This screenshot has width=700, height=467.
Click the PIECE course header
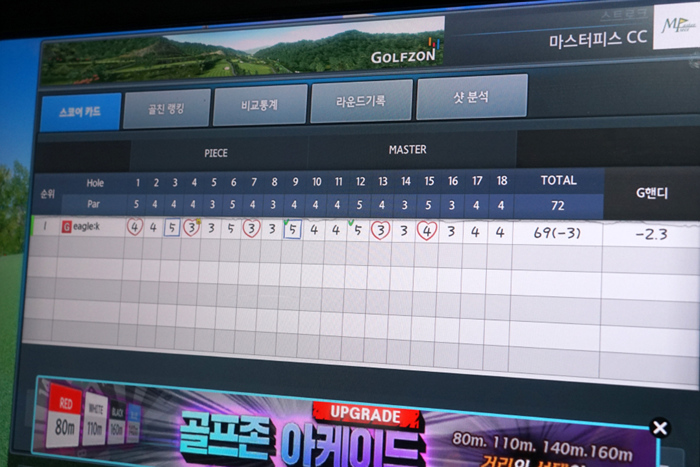coord(216,153)
